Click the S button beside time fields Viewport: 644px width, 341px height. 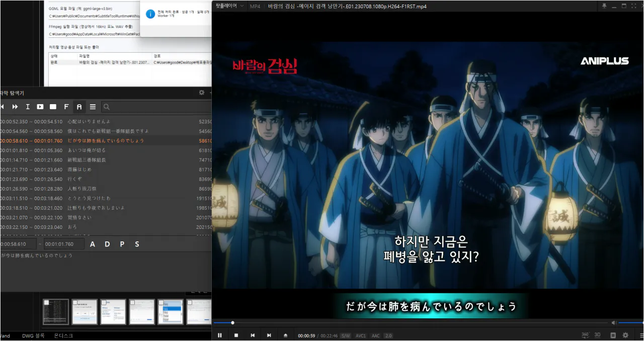point(137,244)
